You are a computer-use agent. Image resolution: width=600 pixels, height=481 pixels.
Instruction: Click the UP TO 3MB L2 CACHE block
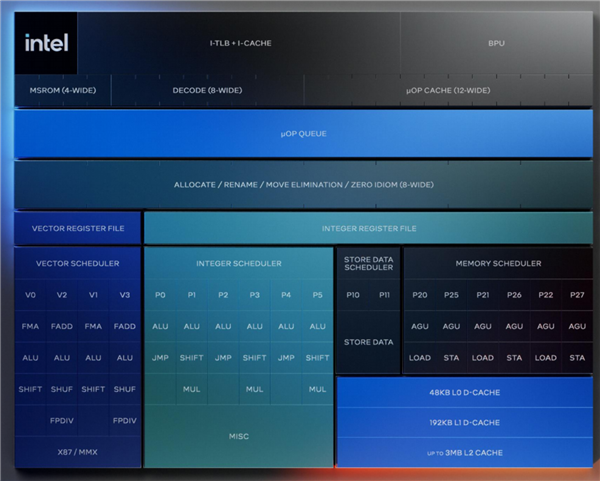coord(464,453)
